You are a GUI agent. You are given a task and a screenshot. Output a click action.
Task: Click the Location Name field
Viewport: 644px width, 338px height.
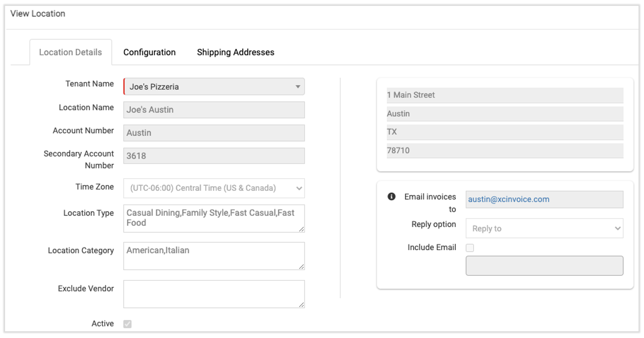(214, 110)
